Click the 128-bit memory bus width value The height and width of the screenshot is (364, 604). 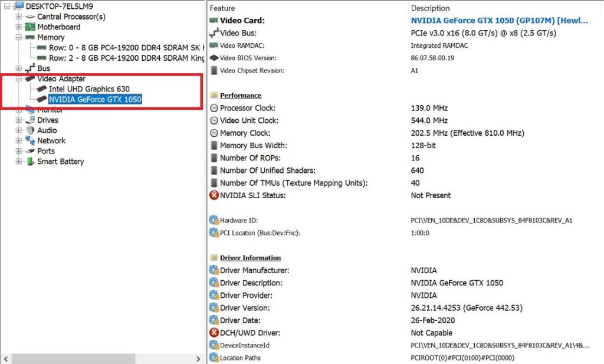point(423,146)
